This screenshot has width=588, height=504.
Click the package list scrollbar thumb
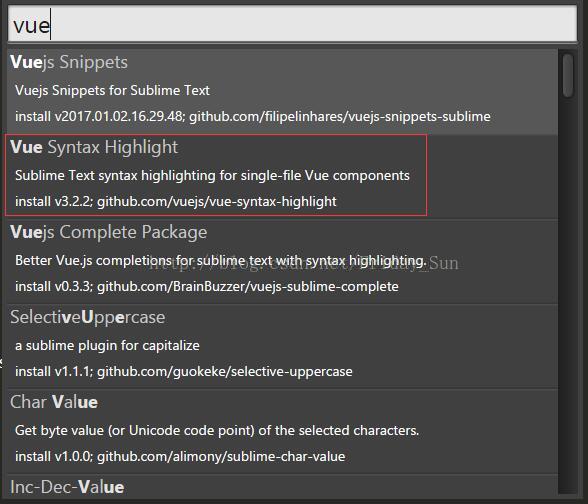pos(568,75)
